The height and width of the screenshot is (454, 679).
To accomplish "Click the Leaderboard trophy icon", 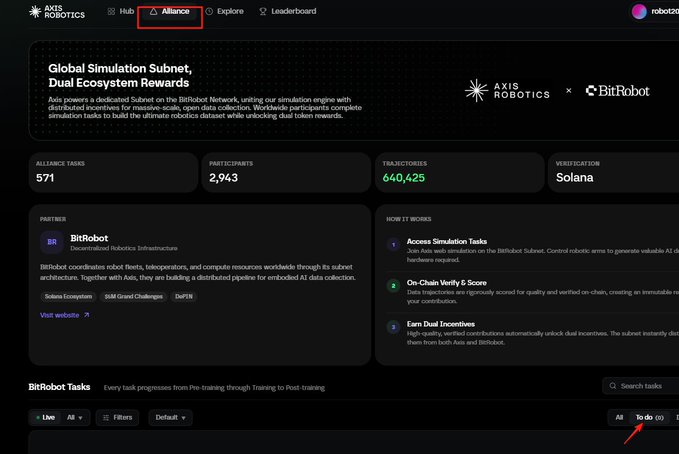I will (x=263, y=12).
